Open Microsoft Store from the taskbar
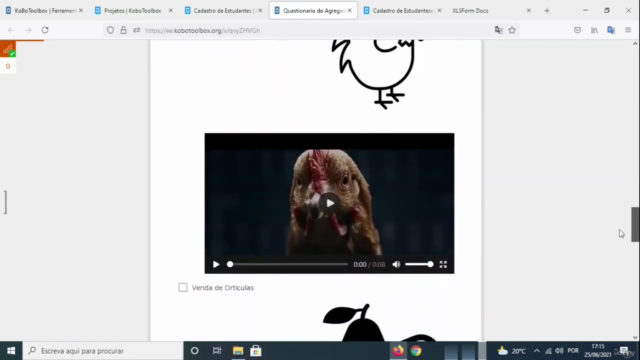 click(x=256, y=351)
